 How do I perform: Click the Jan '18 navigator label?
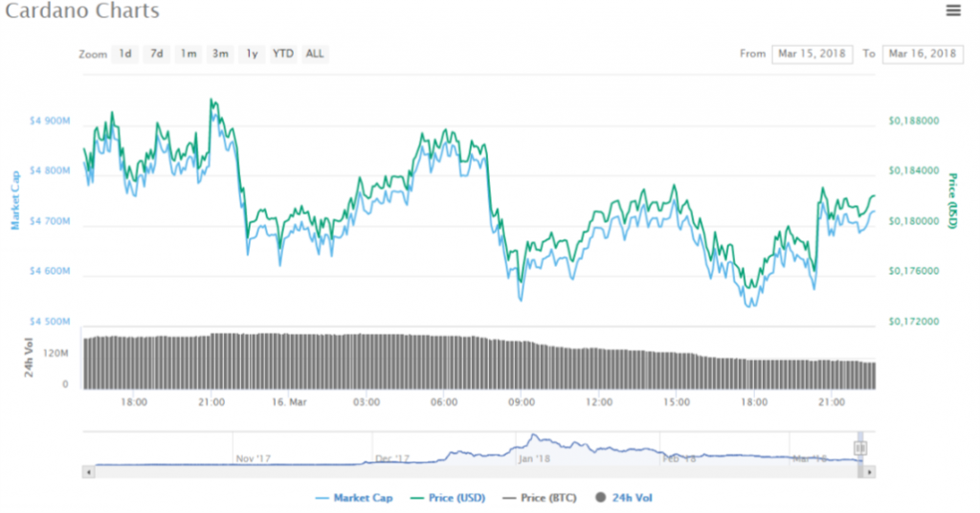tap(534, 458)
